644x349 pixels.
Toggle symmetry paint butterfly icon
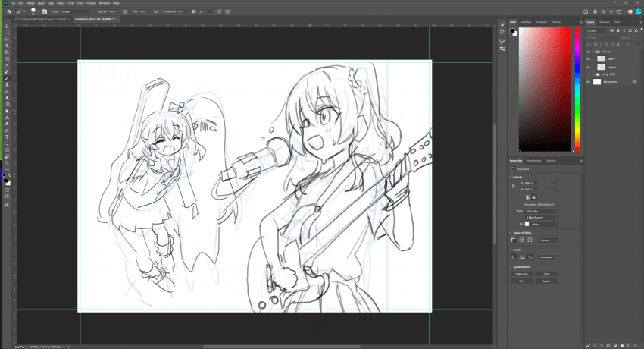tap(227, 11)
